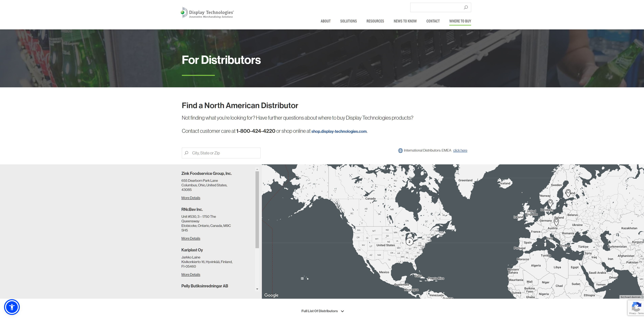Open the Resources menu item
The height and width of the screenshot is (321, 644).
(x=375, y=21)
